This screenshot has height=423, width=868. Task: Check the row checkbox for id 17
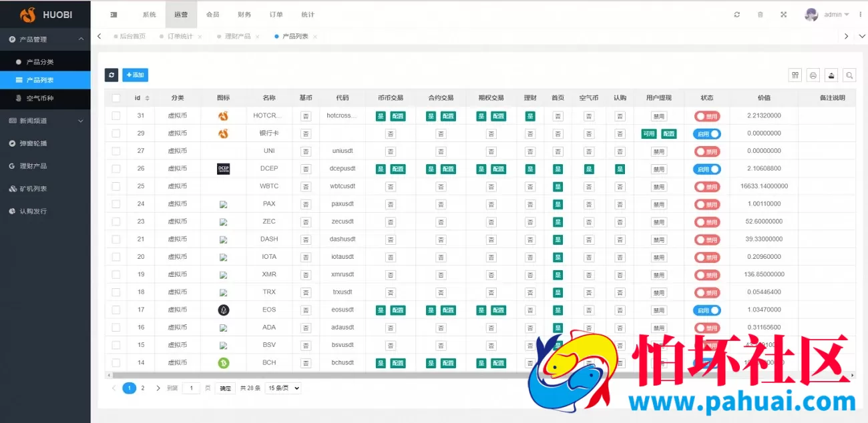click(x=116, y=310)
